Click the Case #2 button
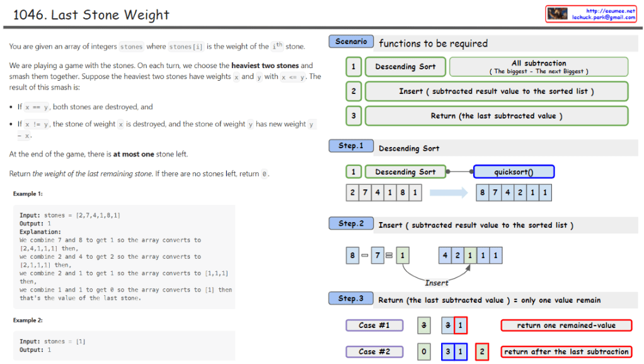 374,351
